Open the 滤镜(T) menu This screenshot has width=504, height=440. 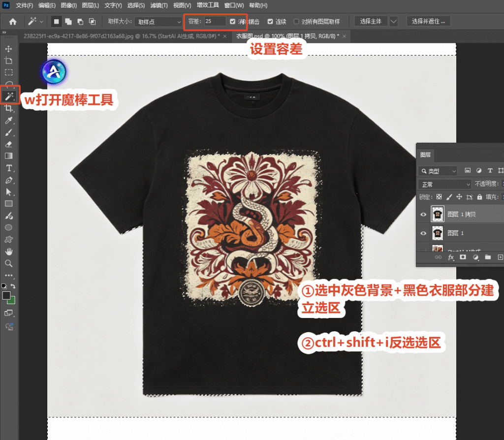(x=159, y=5)
